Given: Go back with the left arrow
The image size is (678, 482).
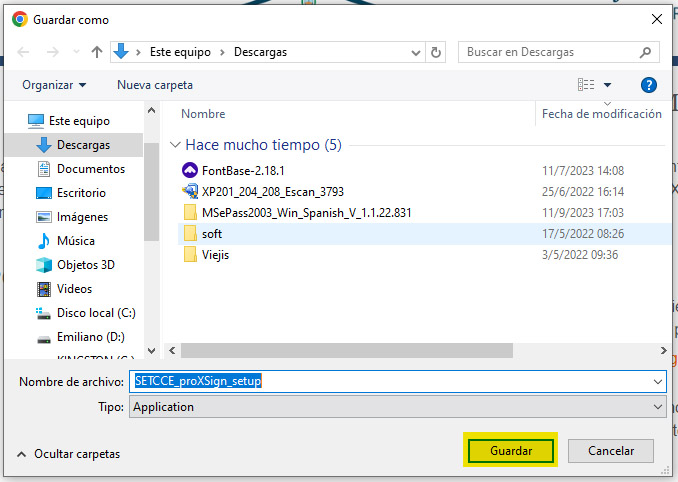Looking at the screenshot, I should [x=23, y=52].
